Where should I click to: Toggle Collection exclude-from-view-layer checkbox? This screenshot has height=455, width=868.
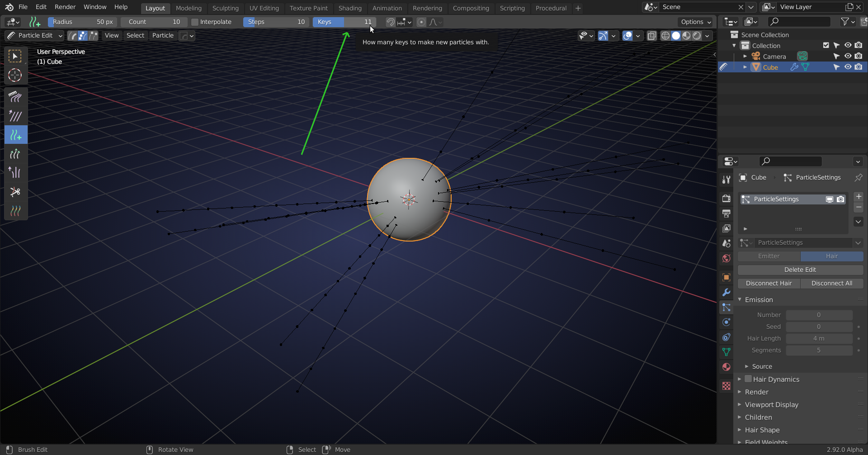(x=826, y=45)
